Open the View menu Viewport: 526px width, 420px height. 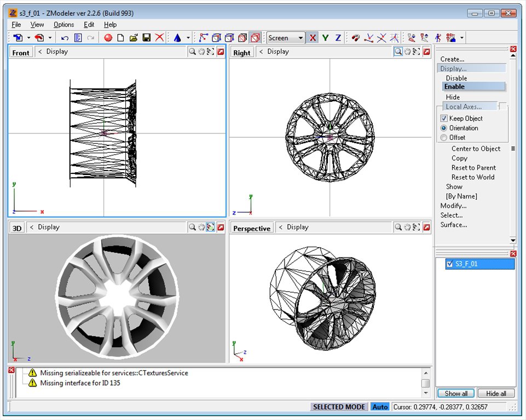37,25
